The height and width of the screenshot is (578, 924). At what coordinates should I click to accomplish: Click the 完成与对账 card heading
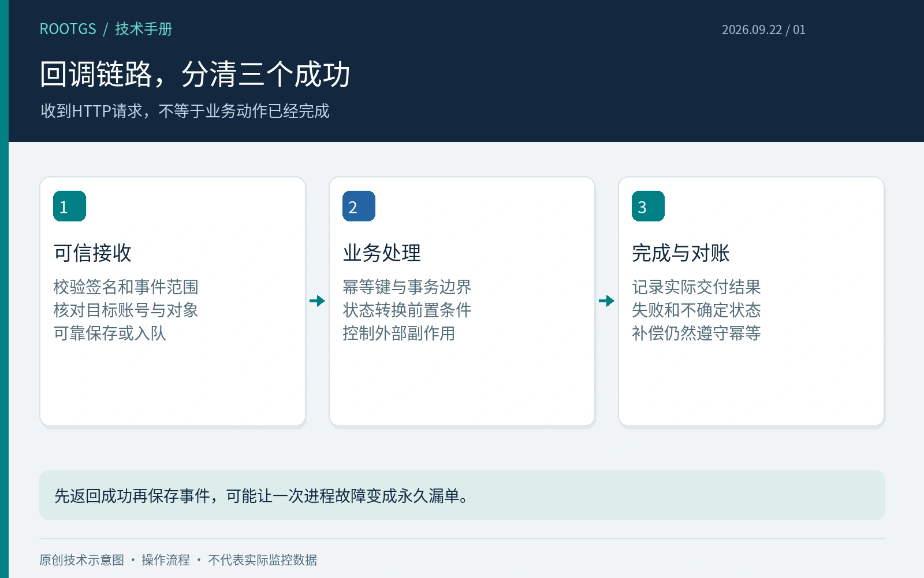coord(681,253)
